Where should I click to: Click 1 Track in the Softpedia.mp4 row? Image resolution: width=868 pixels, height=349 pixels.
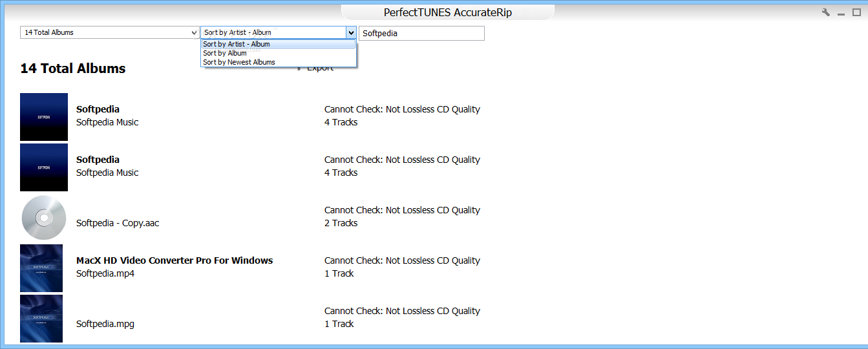pyautogui.click(x=339, y=273)
